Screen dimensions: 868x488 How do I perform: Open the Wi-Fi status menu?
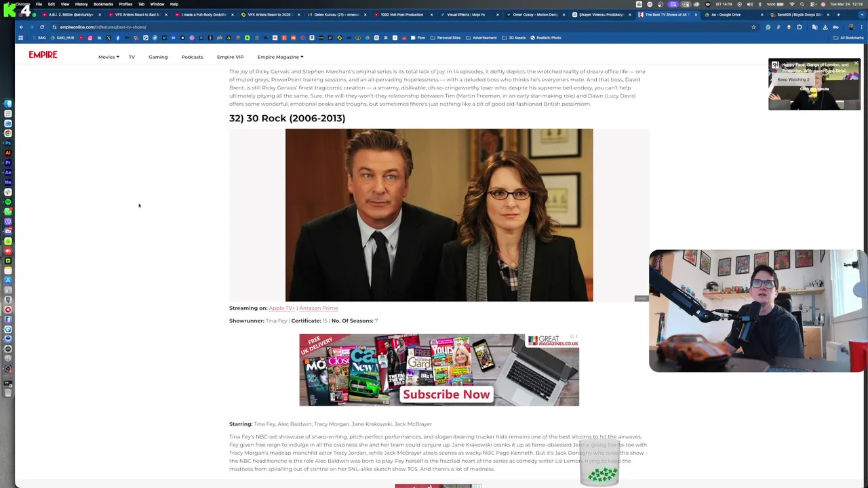tap(792, 4)
